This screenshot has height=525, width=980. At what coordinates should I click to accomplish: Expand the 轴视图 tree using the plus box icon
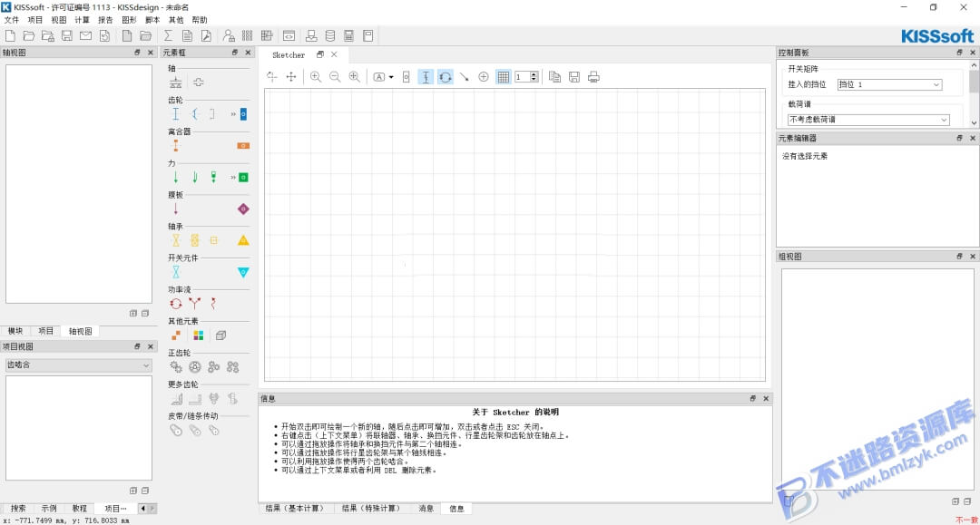coord(133,314)
